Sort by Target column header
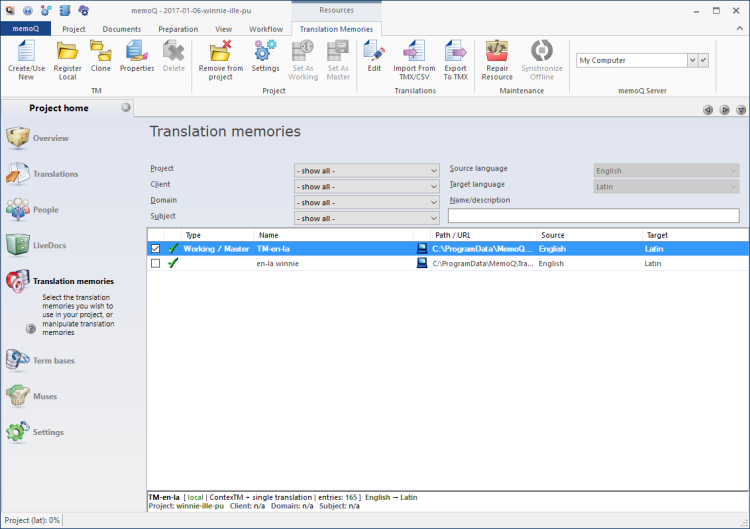 [x=695, y=235]
